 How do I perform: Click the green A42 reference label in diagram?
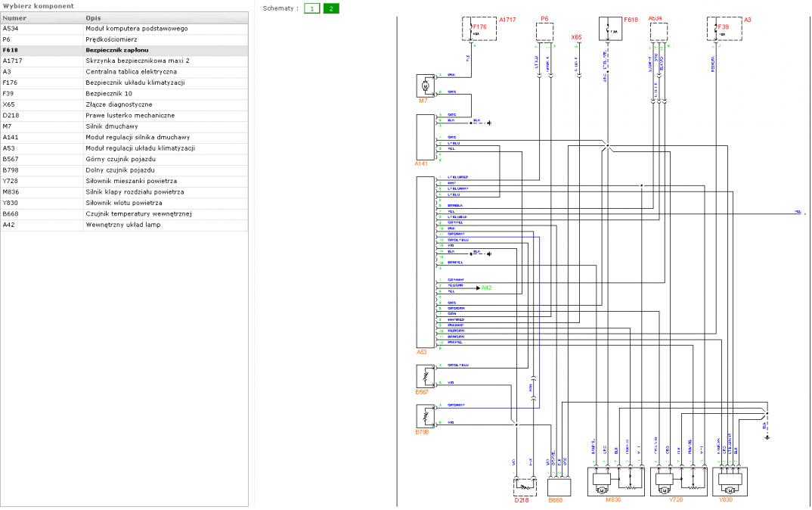coord(487,288)
